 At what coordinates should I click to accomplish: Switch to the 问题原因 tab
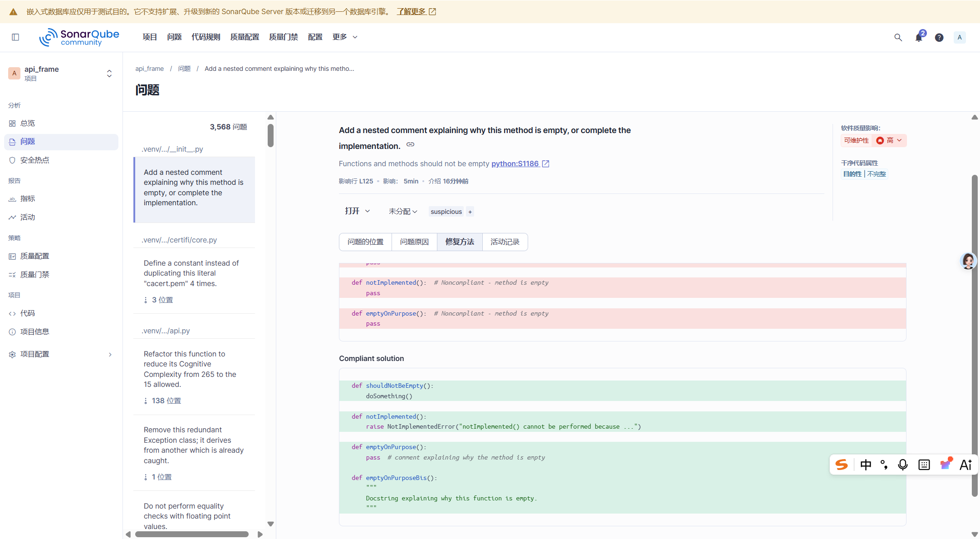pos(414,242)
